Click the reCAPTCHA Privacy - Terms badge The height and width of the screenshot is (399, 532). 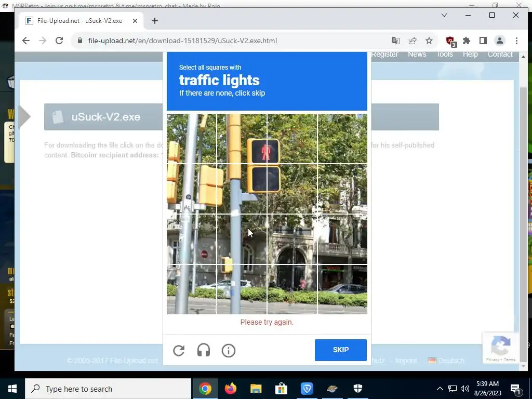point(501,360)
